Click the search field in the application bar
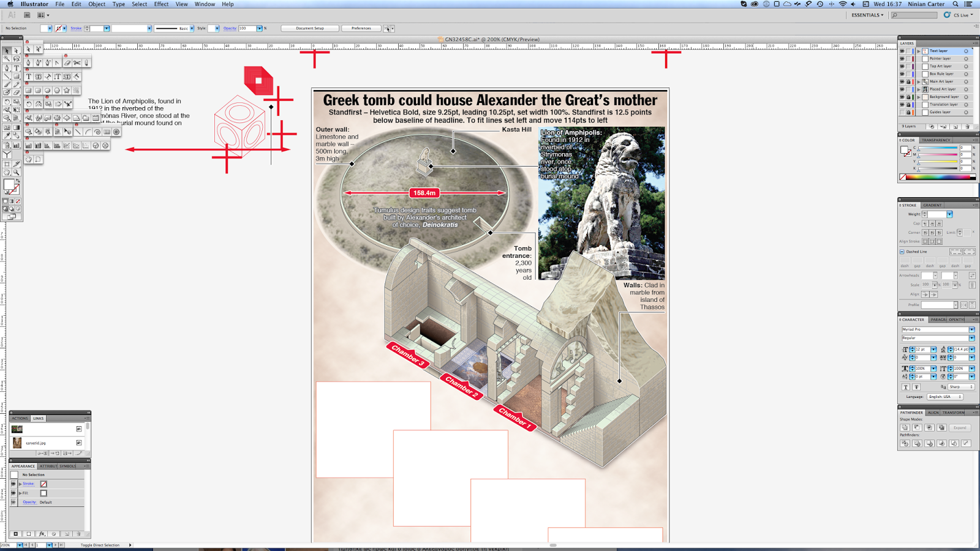980x551 pixels. click(914, 15)
